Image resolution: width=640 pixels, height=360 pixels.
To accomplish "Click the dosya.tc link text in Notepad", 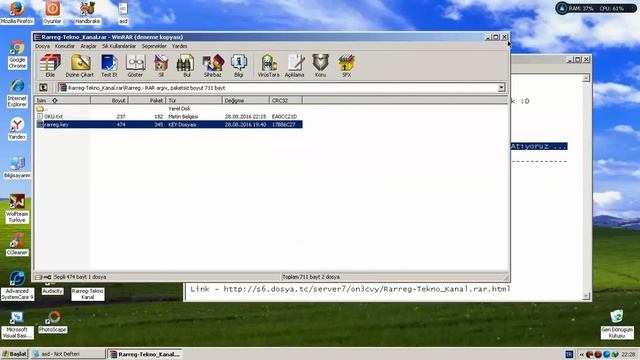I will click(x=367, y=289).
